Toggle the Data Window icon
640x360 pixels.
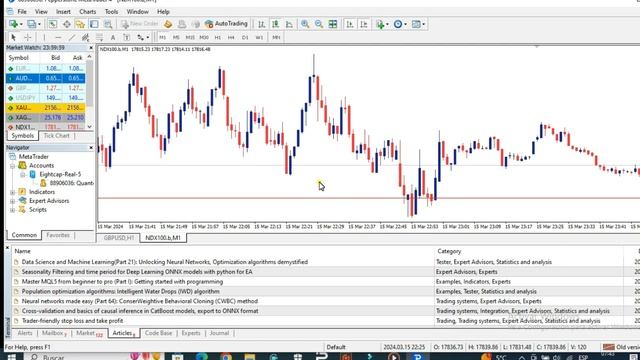(x=67, y=24)
